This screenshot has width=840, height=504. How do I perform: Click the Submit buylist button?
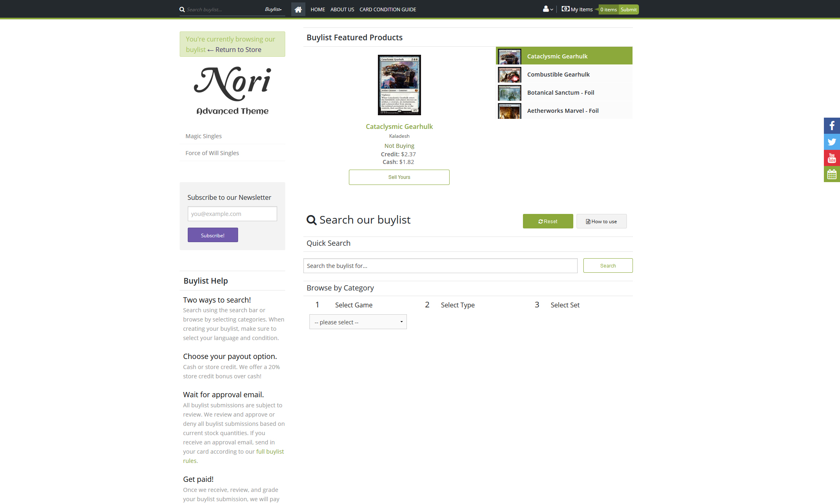(628, 9)
